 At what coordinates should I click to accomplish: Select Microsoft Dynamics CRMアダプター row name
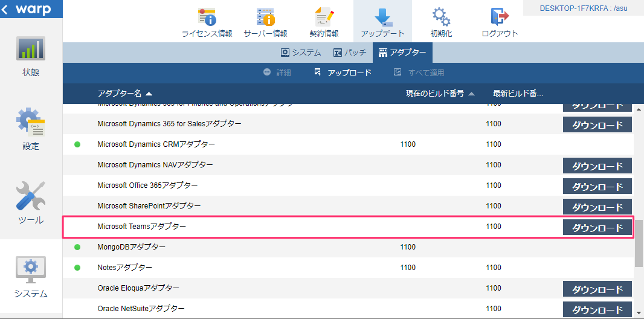tap(156, 144)
